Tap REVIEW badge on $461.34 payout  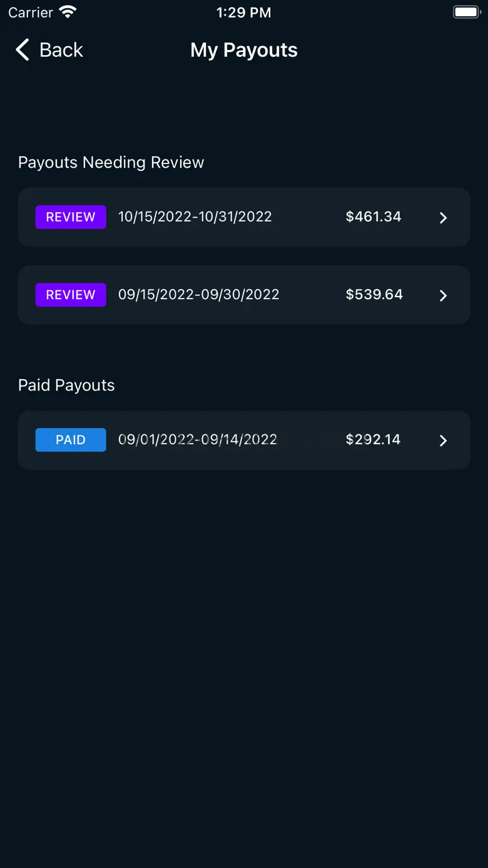click(x=71, y=217)
